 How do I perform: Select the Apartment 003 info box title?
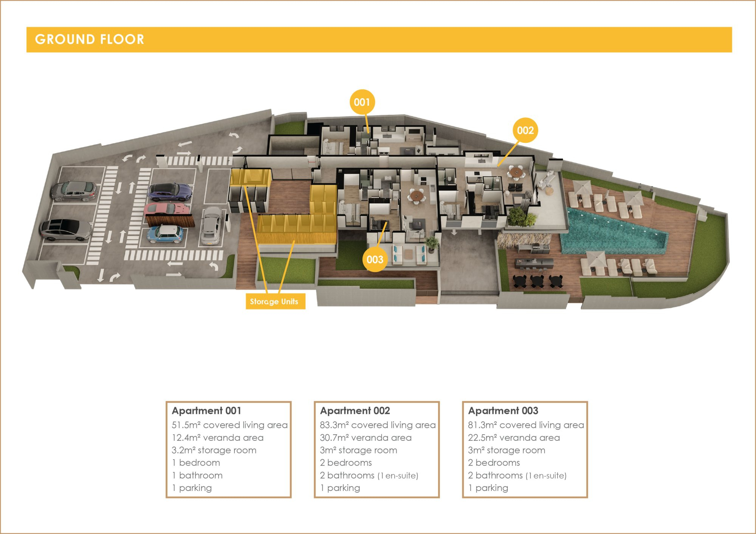pos(503,411)
